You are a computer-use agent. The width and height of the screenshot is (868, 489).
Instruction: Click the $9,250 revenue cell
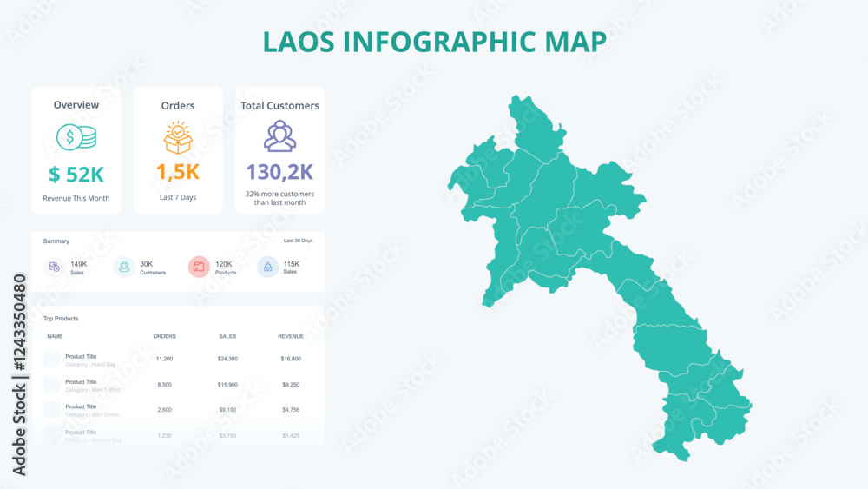(291, 384)
